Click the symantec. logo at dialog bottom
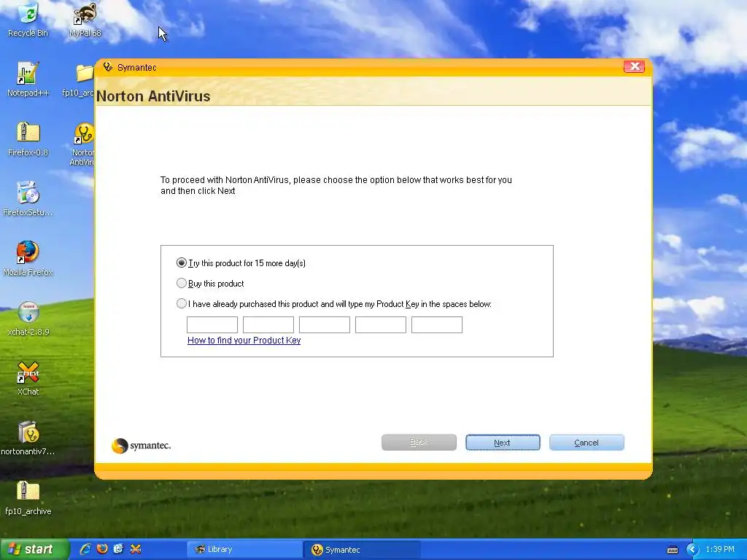747x560 pixels. tap(141, 446)
